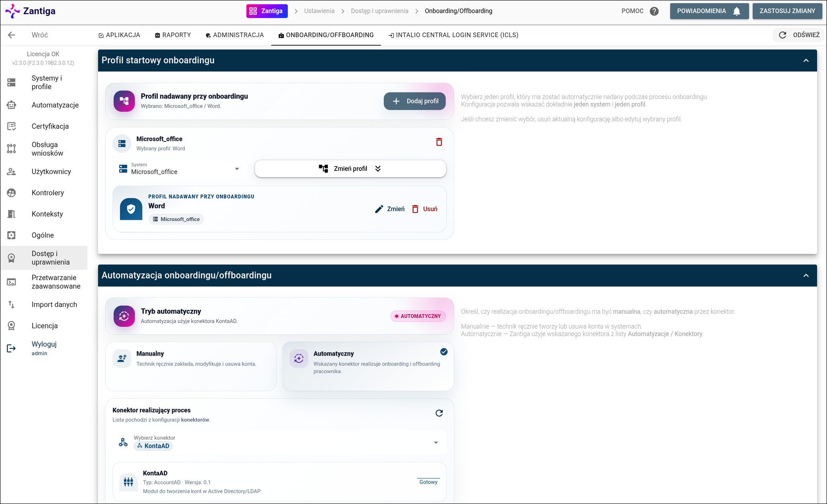Collapse the Profil startowy onboardingu section
Viewport: 827px width, 504px height.
(806, 61)
